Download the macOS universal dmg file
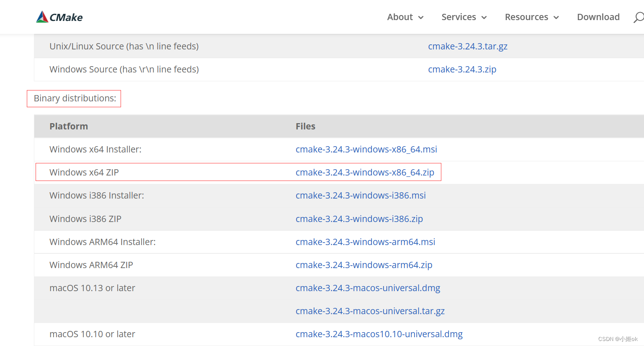644x346 pixels. coord(368,288)
